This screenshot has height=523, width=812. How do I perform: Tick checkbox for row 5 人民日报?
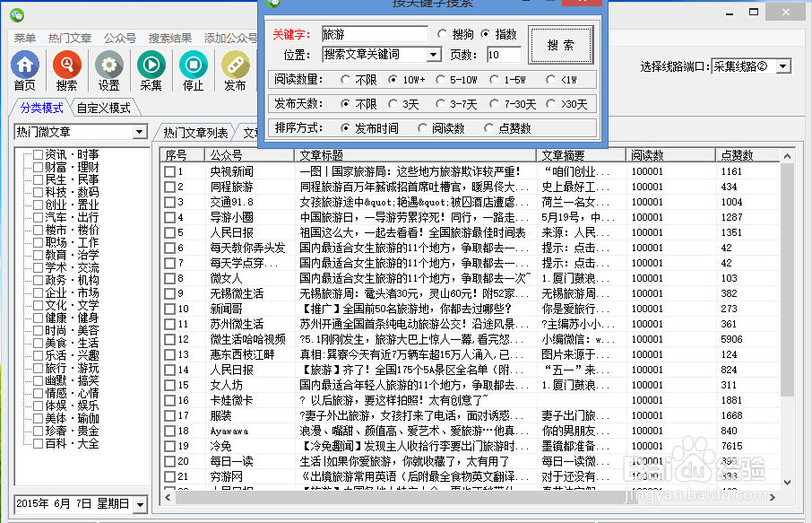coord(169,232)
